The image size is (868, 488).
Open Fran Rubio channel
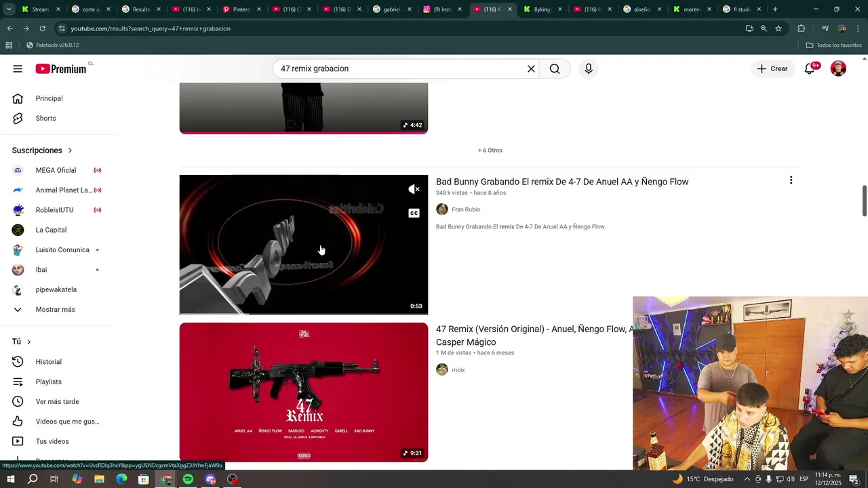466,209
